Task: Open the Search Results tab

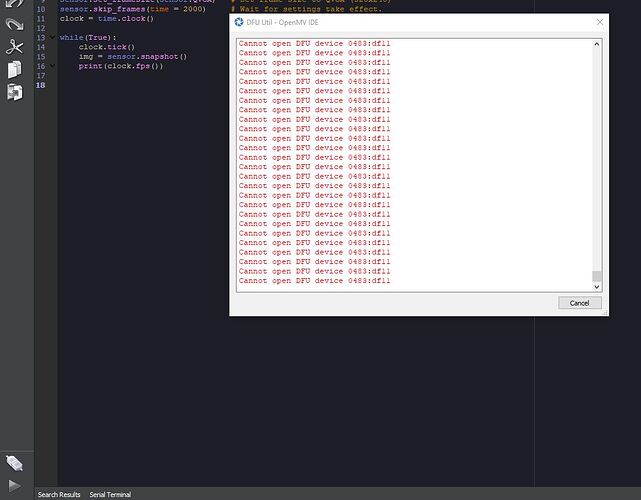Action: coord(59,494)
